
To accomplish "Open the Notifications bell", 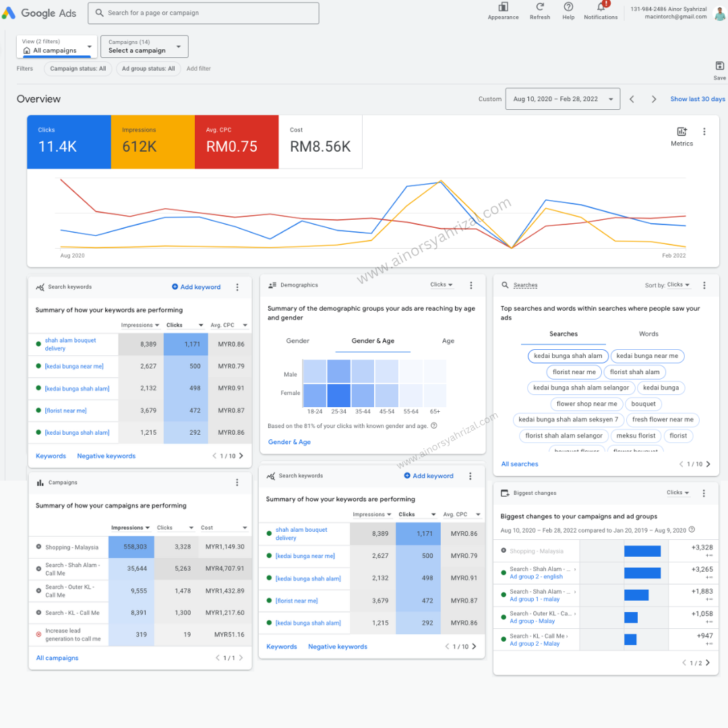I will pos(600,7).
